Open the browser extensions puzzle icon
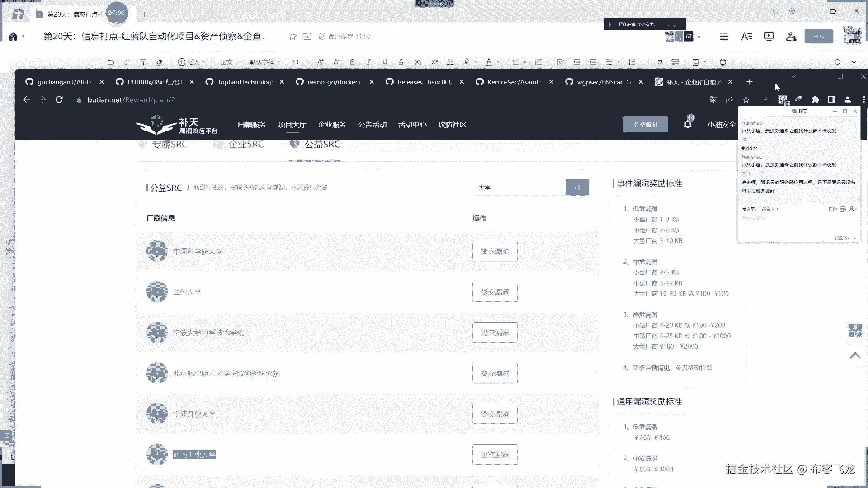Image resolution: width=868 pixels, height=488 pixels. coord(815,99)
